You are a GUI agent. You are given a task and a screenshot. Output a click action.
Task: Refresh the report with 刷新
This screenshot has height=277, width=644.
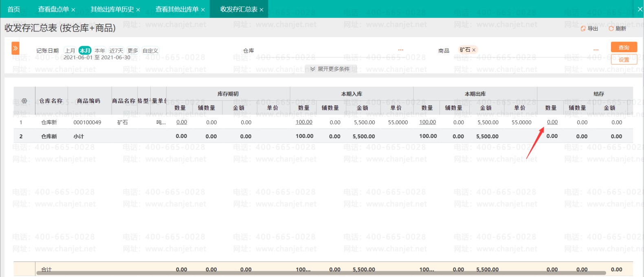(618, 29)
